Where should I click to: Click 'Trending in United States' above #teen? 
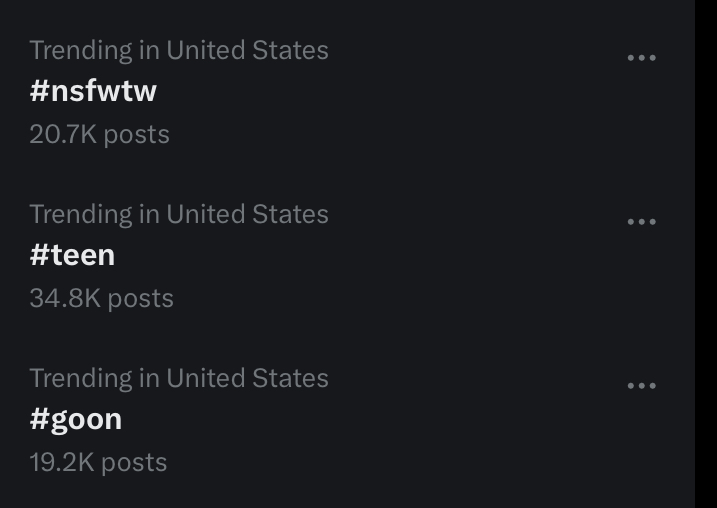tap(178, 214)
